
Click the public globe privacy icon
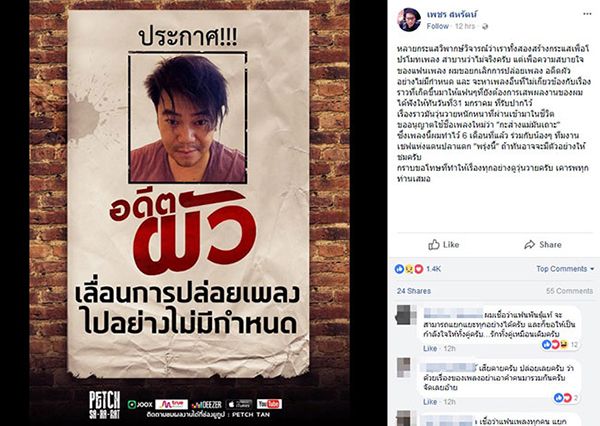tap(485, 26)
